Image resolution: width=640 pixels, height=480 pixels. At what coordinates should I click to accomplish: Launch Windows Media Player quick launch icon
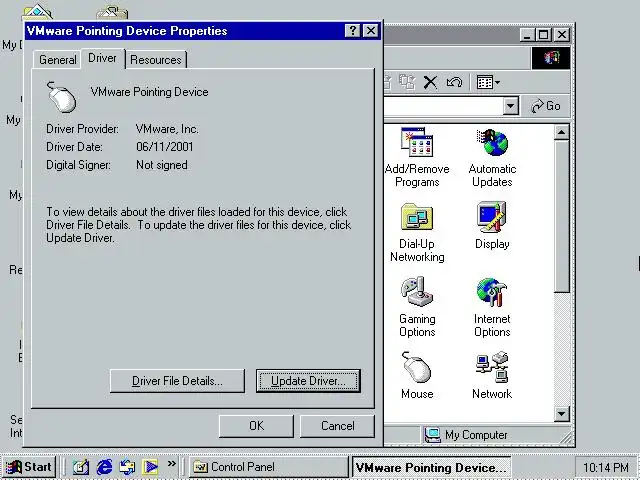[x=150, y=467]
